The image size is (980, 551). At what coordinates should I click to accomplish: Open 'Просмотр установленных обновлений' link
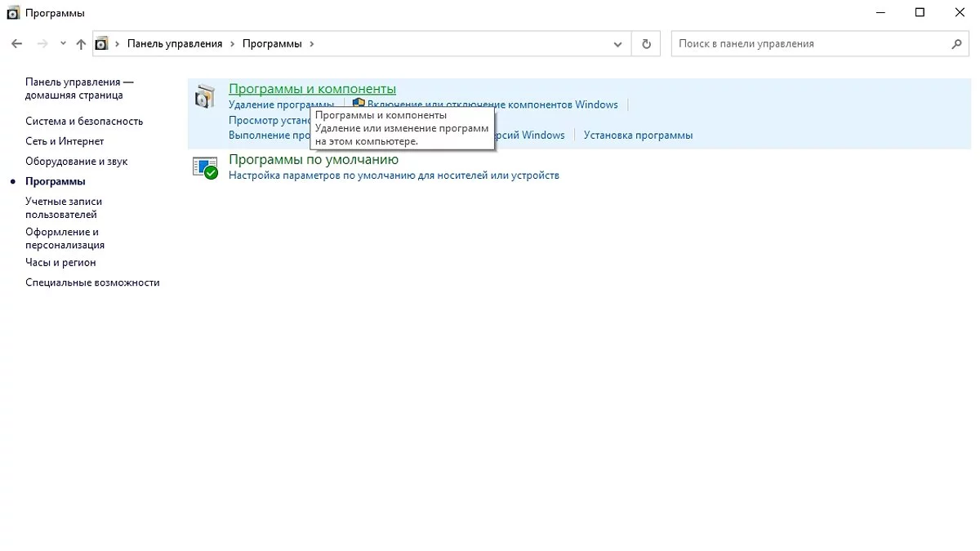coord(270,120)
